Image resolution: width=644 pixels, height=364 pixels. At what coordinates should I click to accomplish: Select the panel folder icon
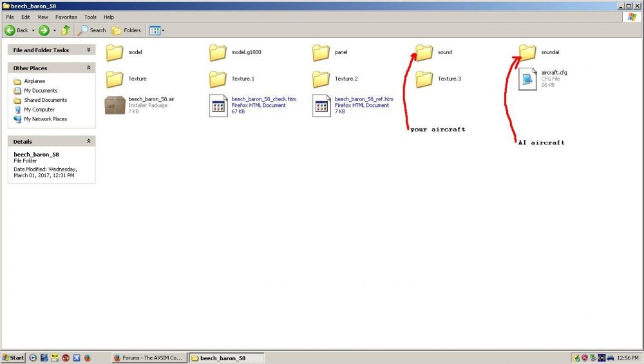[x=321, y=53]
